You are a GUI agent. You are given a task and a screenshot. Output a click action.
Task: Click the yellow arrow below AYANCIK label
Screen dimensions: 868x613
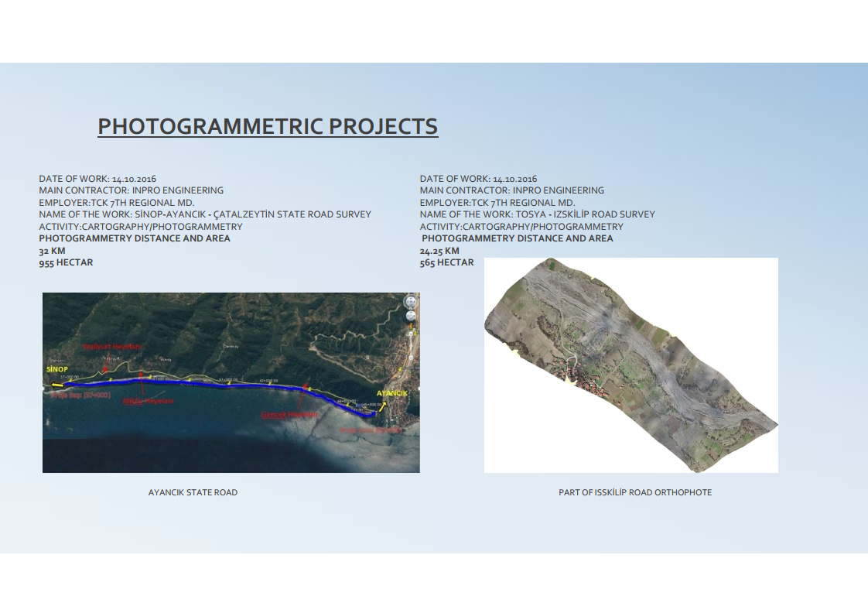pyautogui.click(x=382, y=405)
